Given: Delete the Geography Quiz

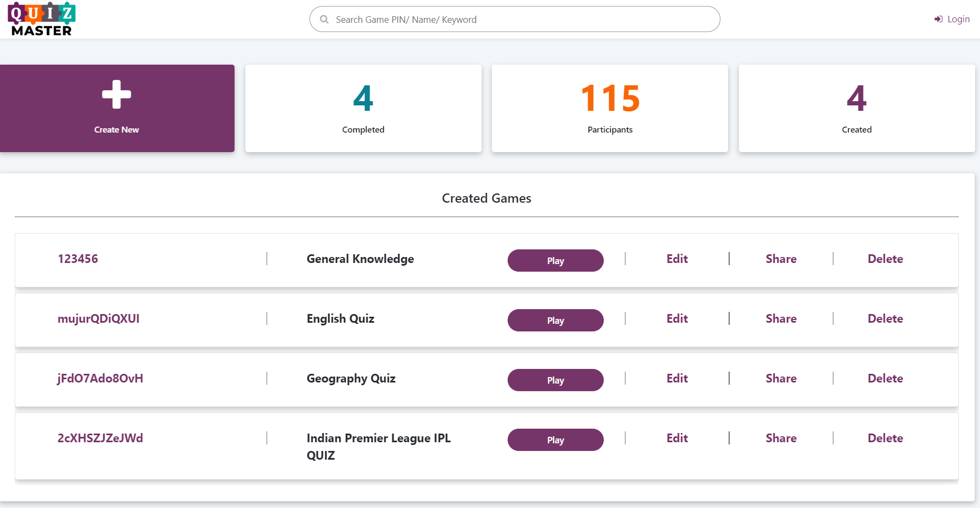Looking at the screenshot, I should click(x=885, y=378).
